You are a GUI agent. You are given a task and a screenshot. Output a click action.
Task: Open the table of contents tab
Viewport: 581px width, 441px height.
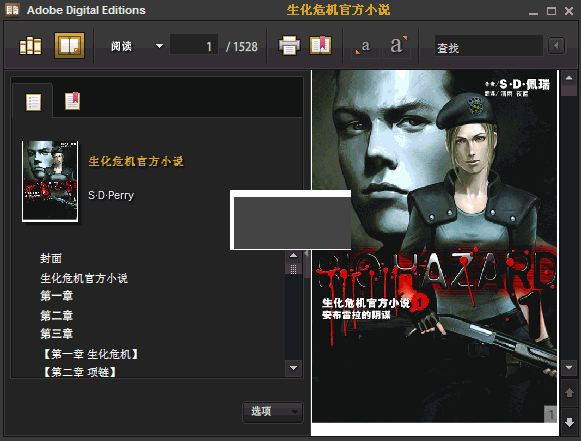point(33,102)
